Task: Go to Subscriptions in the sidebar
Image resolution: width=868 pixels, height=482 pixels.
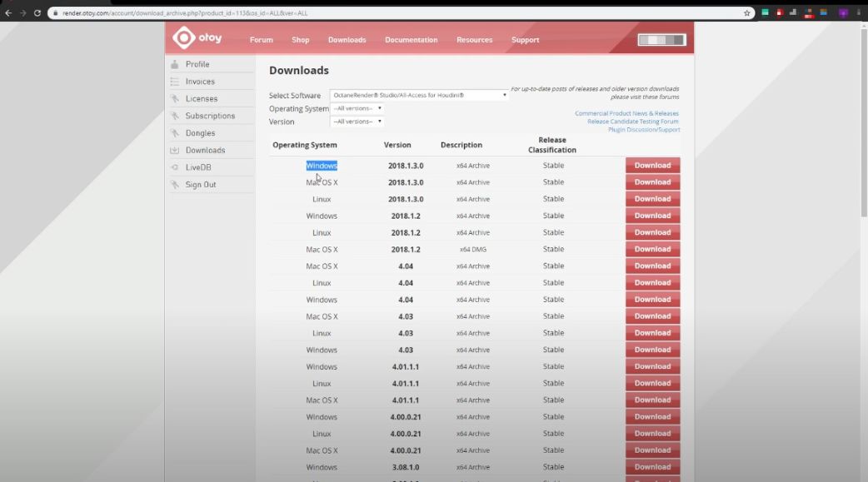Action: [x=210, y=116]
